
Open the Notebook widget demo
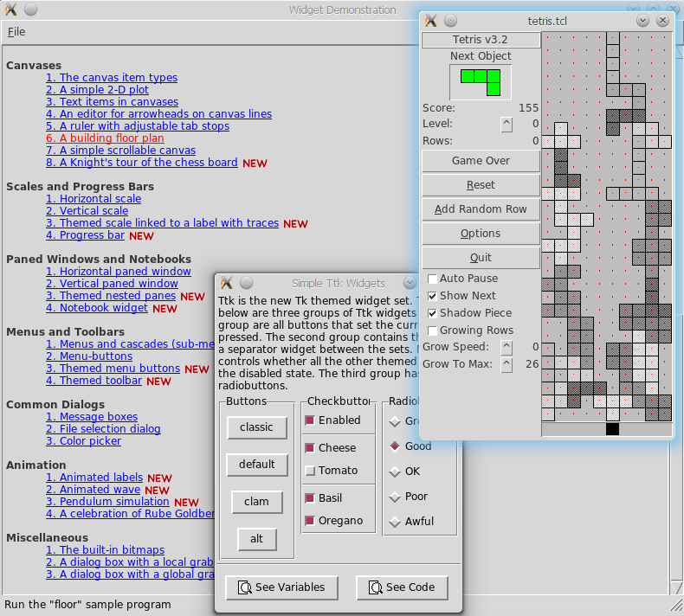(x=97, y=308)
